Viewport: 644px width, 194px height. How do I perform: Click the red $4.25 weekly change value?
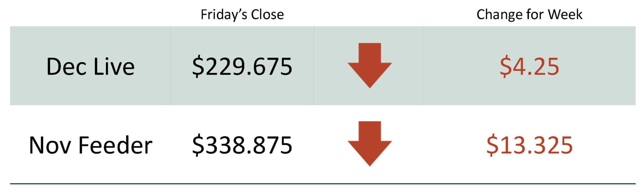[529, 66]
